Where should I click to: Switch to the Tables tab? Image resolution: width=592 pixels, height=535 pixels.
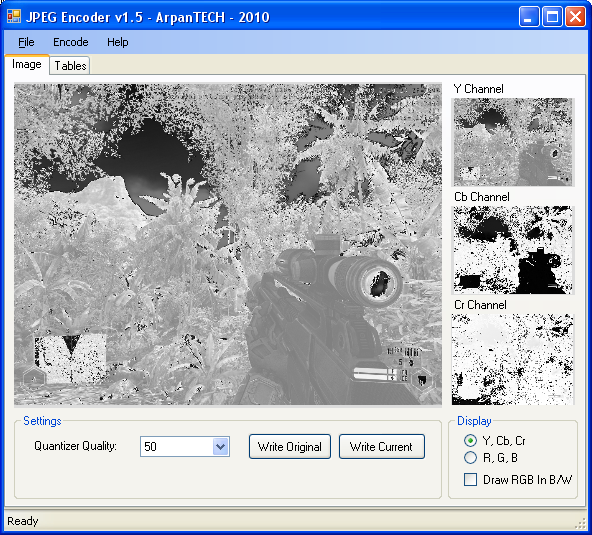click(x=70, y=66)
